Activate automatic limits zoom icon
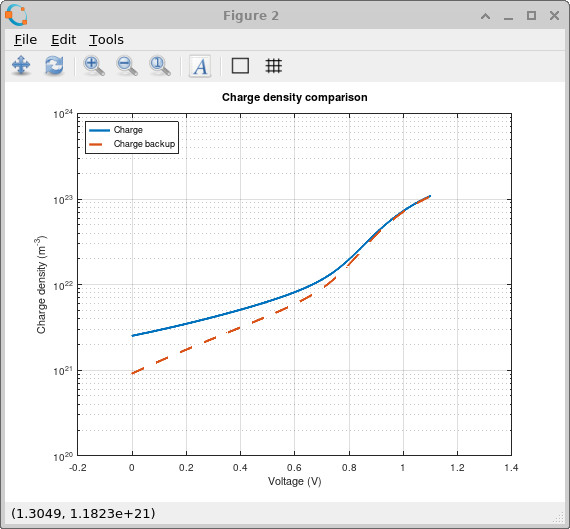Viewport: 570px width, 529px height. click(x=160, y=66)
